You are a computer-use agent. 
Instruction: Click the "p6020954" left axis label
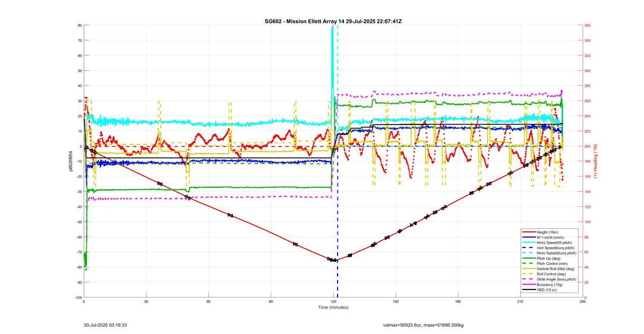(x=71, y=161)
